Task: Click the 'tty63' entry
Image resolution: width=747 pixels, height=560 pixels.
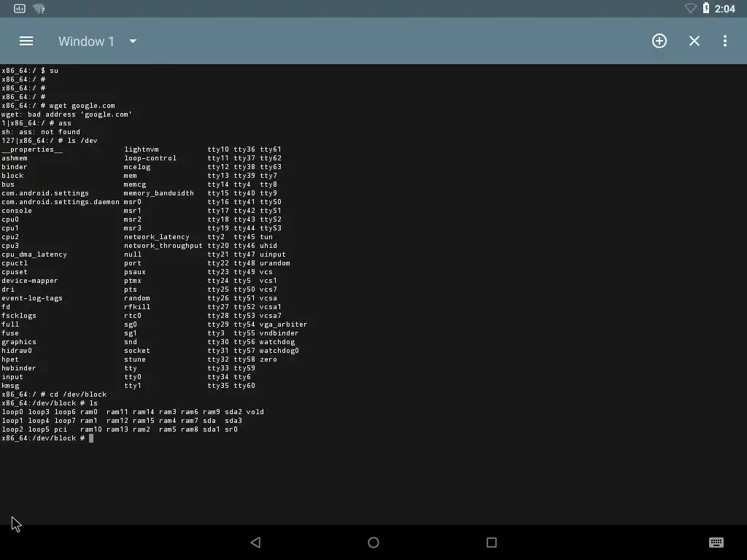Action: pyautogui.click(x=271, y=167)
